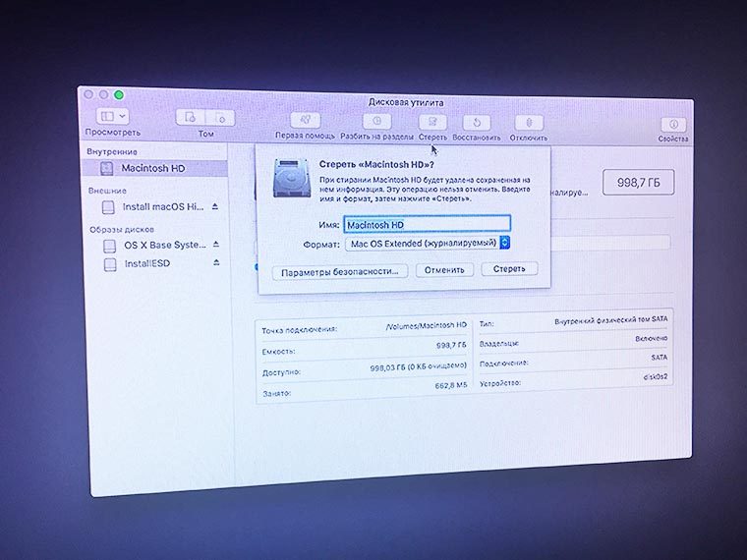Viewport: 747px width, 560px height.
Task: Open the Просмотреть sidebar view button
Action: [113, 116]
